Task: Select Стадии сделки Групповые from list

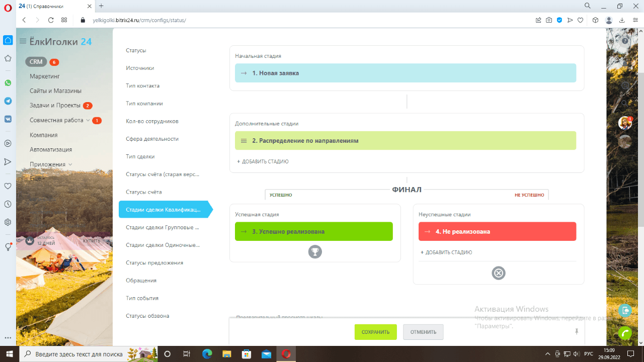Action: [x=163, y=227]
